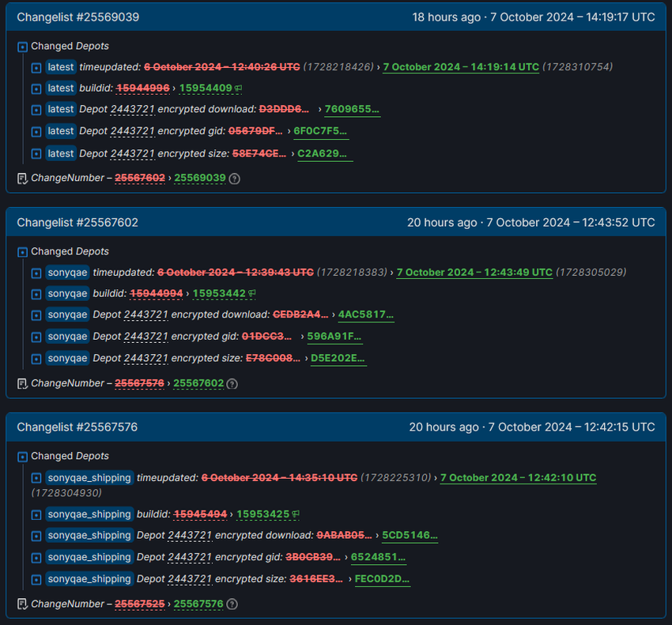Click the sonyqae badge on the buildid row

coord(67,293)
